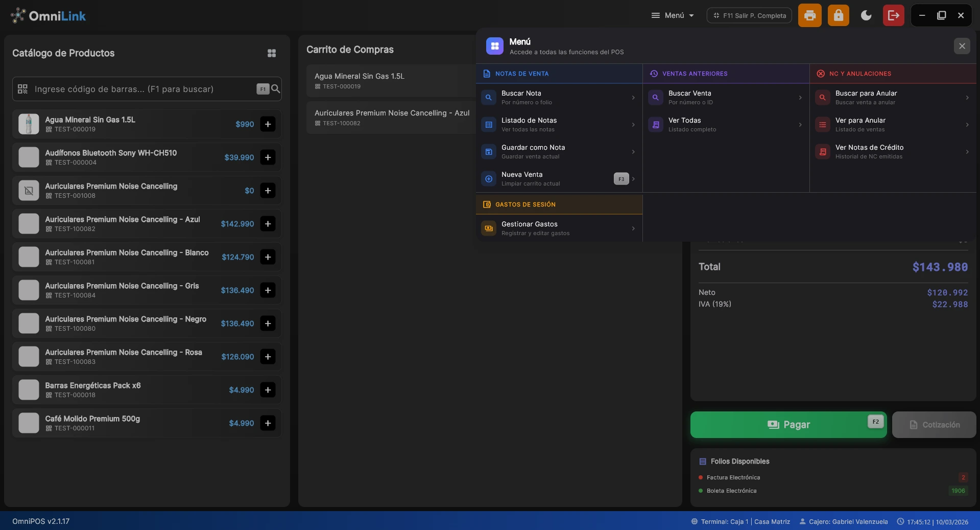Click the red logout icon button
Viewport: 980px width, 530px height.
pos(893,15)
